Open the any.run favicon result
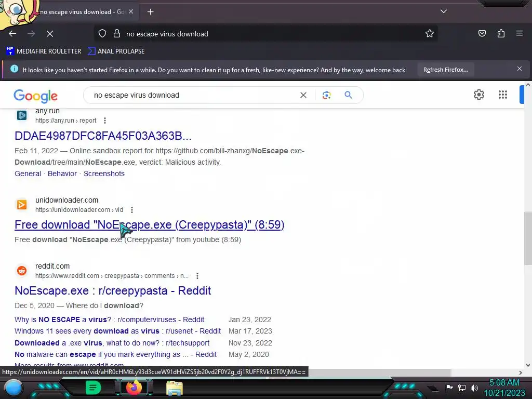The height and width of the screenshot is (399, 532). point(22,115)
